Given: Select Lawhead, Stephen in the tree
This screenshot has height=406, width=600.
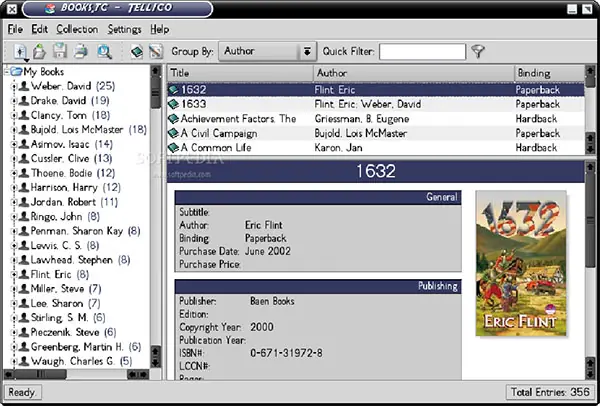Looking at the screenshot, I should click(x=80, y=260).
